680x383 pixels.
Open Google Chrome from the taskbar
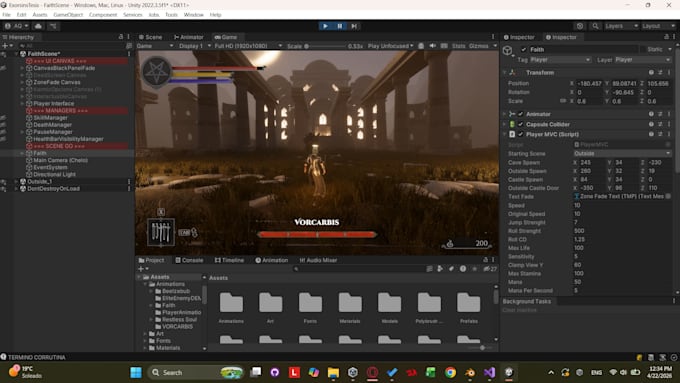click(450, 372)
